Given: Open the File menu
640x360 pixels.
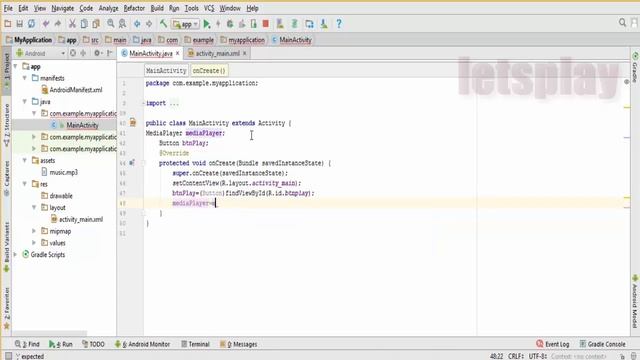Looking at the screenshot, I should click(8, 8).
